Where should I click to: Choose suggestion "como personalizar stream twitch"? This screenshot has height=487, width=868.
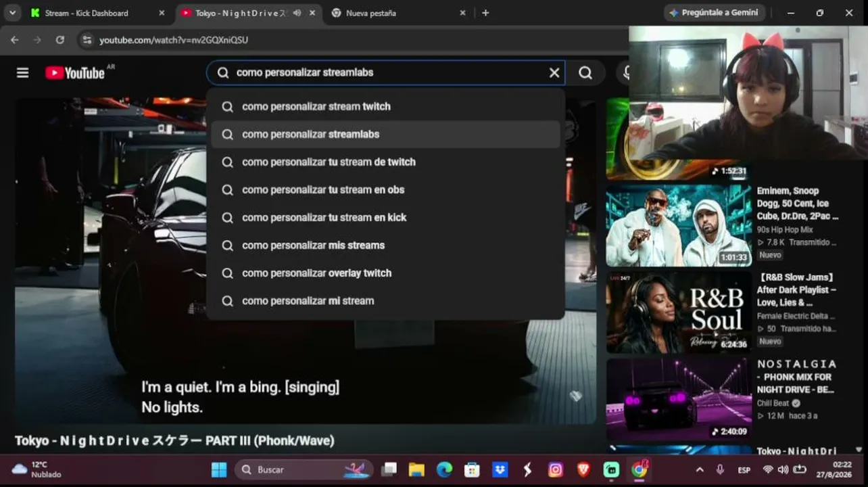tap(386, 106)
